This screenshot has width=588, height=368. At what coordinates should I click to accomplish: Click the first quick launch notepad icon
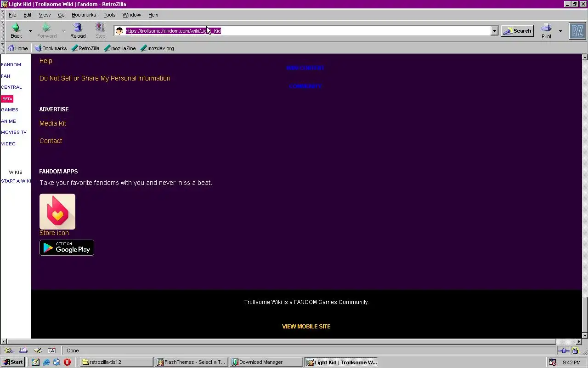[x=36, y=362]
